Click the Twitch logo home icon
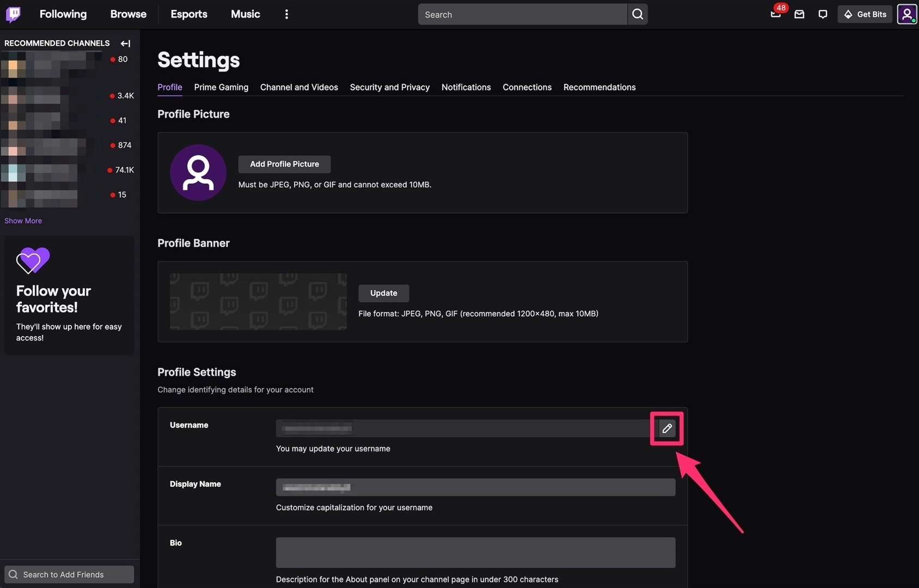This screenshot has width=919, height=588. [13, 14]
